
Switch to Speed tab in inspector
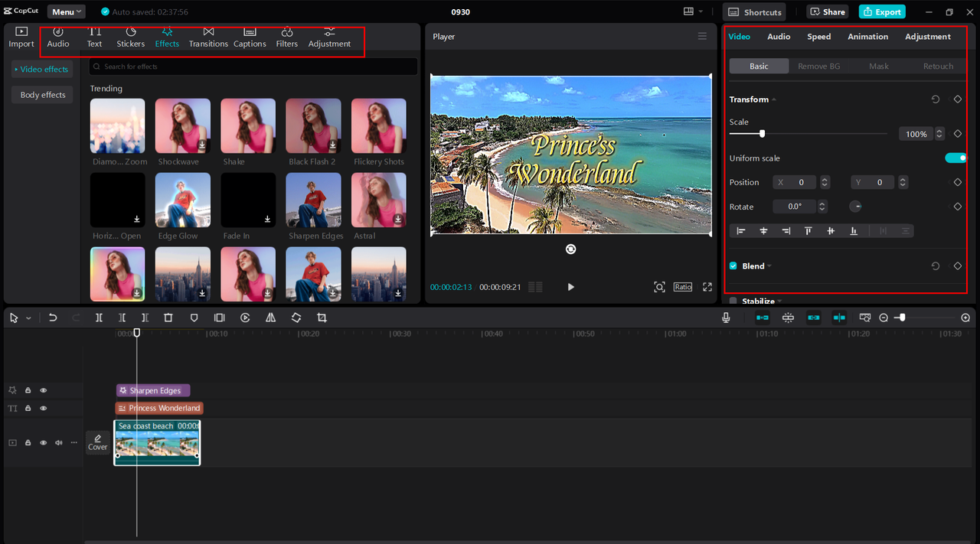tap(818, 37)
